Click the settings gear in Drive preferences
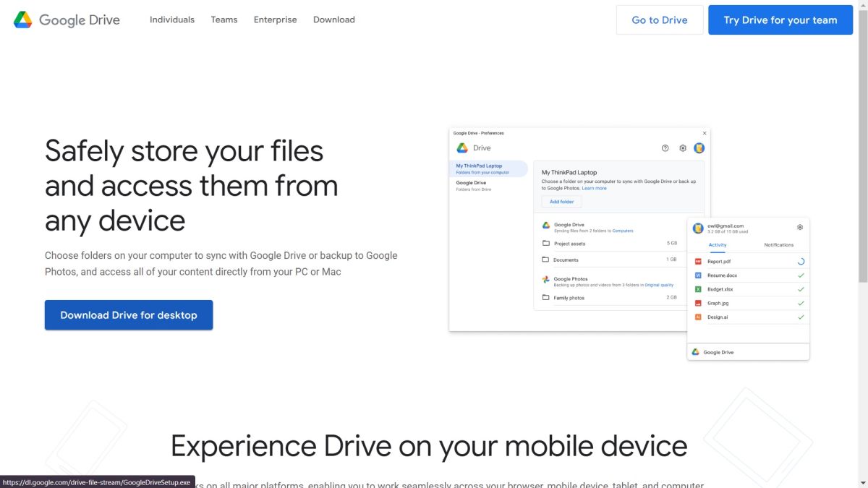 pyautogui.click(x=682, y=147)
